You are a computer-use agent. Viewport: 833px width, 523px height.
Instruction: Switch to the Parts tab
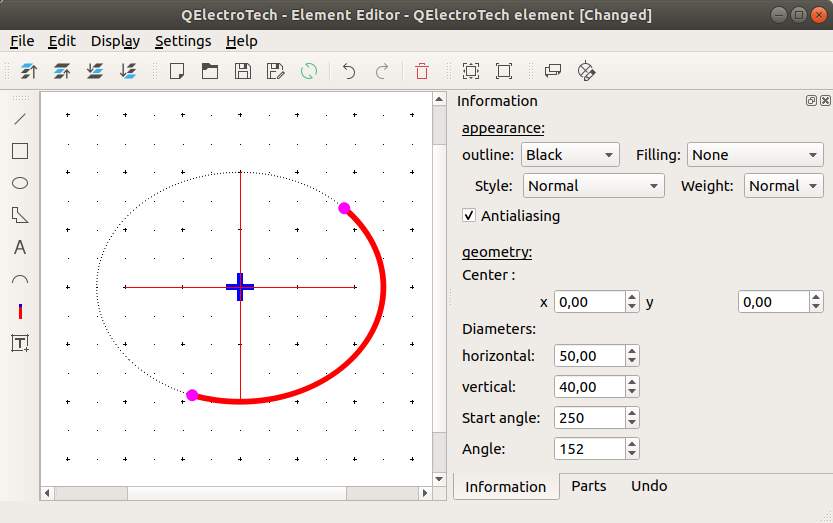[589, 486]
